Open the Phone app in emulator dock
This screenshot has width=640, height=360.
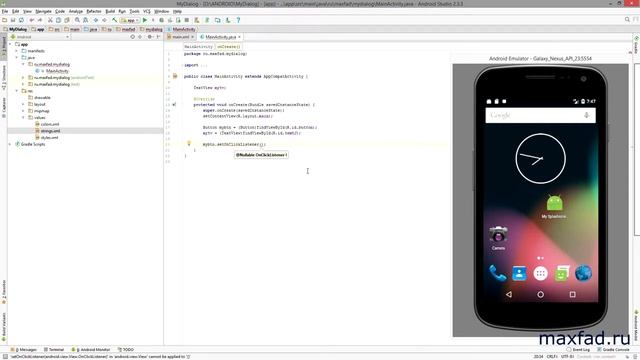498,273
